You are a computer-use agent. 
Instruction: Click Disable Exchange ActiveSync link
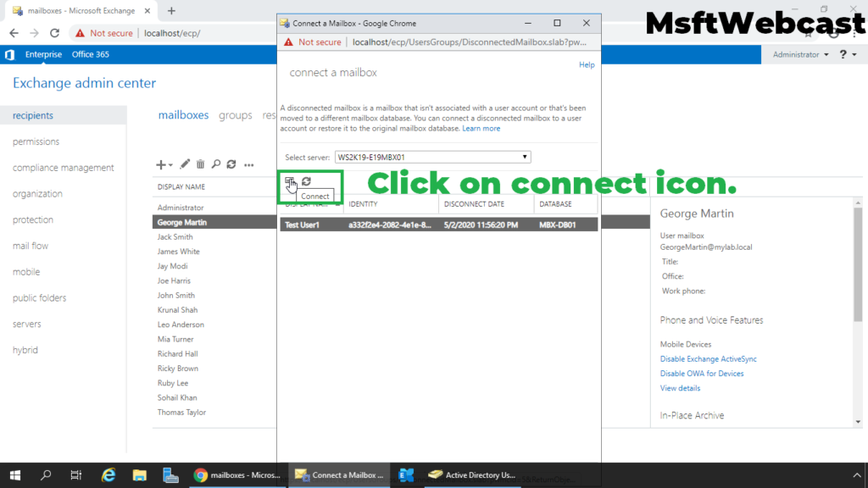[x=708, y=359]
